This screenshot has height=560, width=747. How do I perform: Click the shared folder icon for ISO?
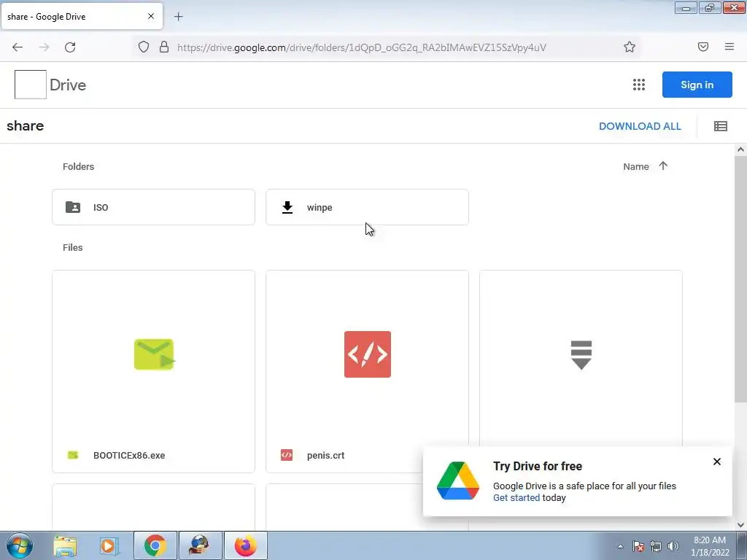click(73, 207)
